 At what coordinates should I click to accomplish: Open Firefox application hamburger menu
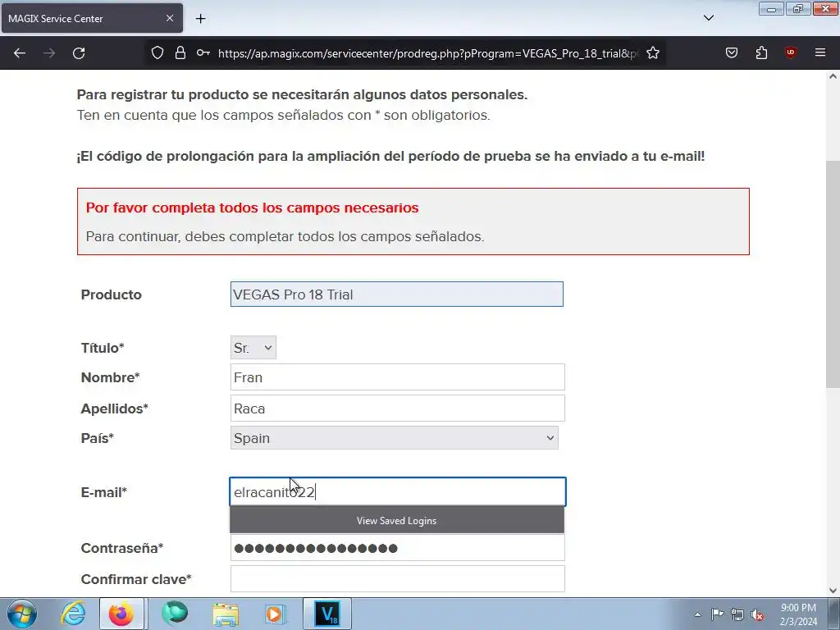point(820,52)
